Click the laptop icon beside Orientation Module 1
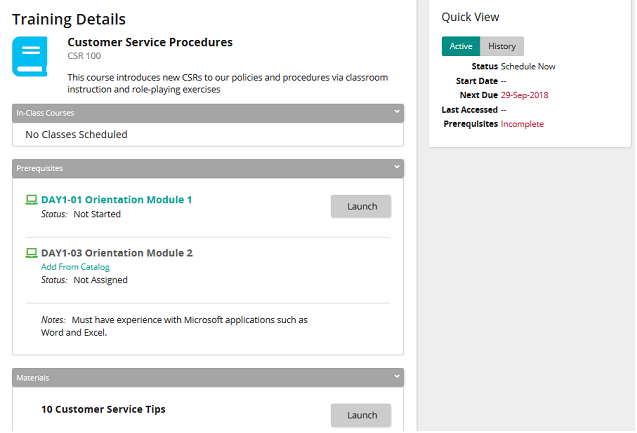Viewport: 637px width, 433px height. point(31,199)
